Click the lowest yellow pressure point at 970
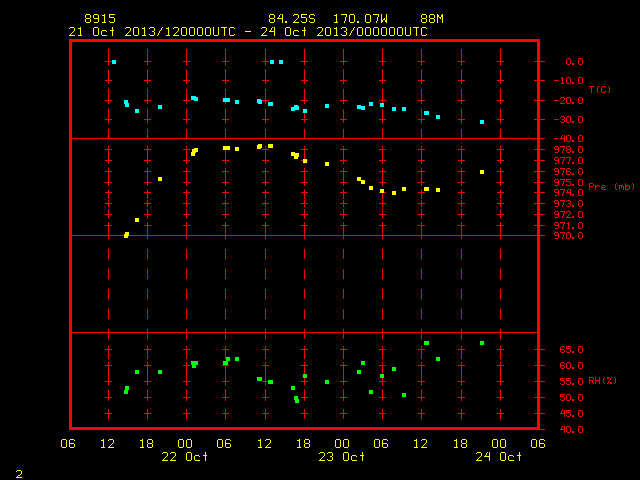The image size is (640, 480). (x=127, y=235)
